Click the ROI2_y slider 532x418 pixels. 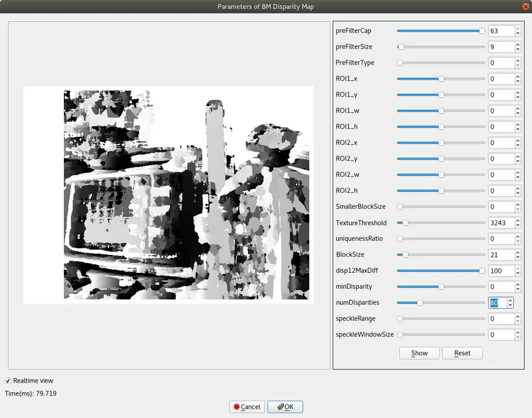[441, 158]
